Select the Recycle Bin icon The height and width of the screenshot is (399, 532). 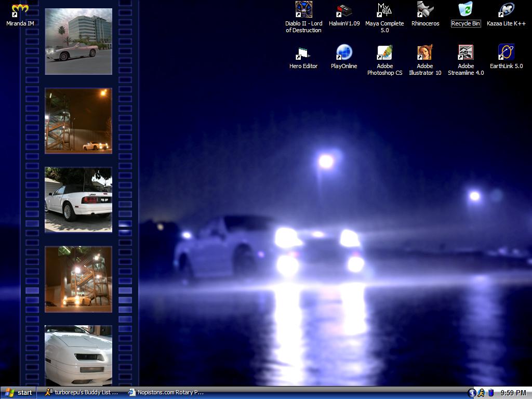465,10
